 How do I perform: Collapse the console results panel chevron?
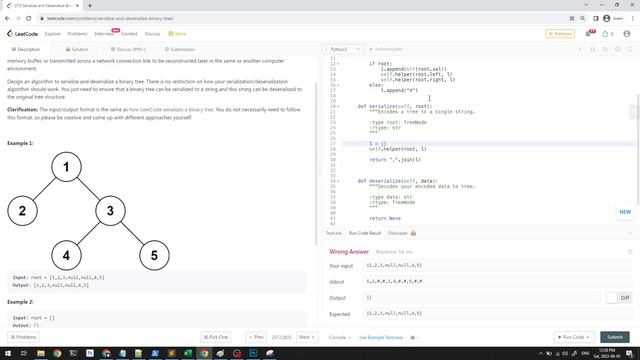tap(630, 233)
